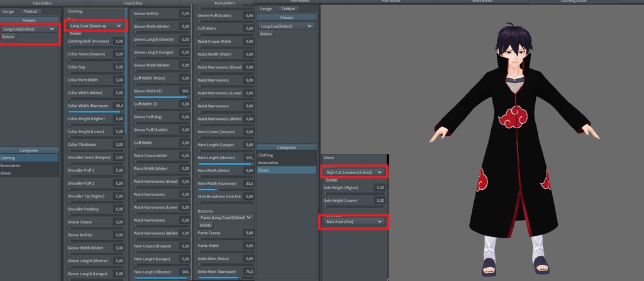Click the Cuff Width (Wider) value field
The image size is (644, 281).
pyautogui.click(x=184, y=78)
